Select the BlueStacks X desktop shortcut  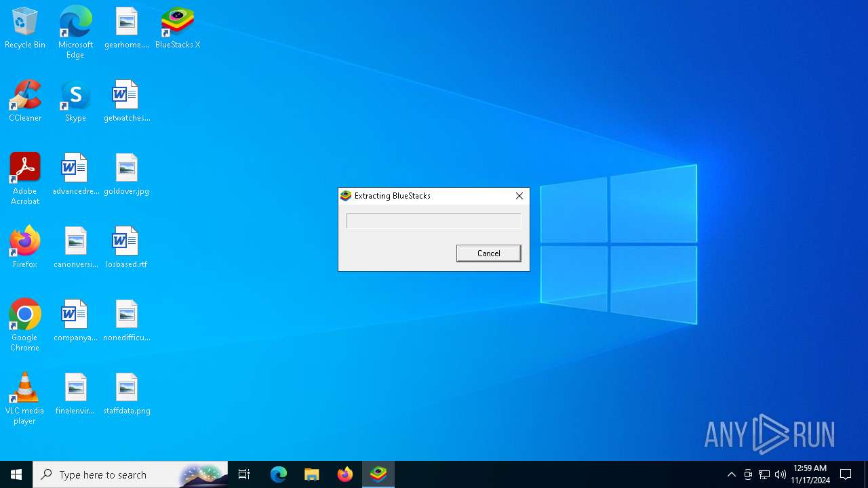(x=178, y=28)
